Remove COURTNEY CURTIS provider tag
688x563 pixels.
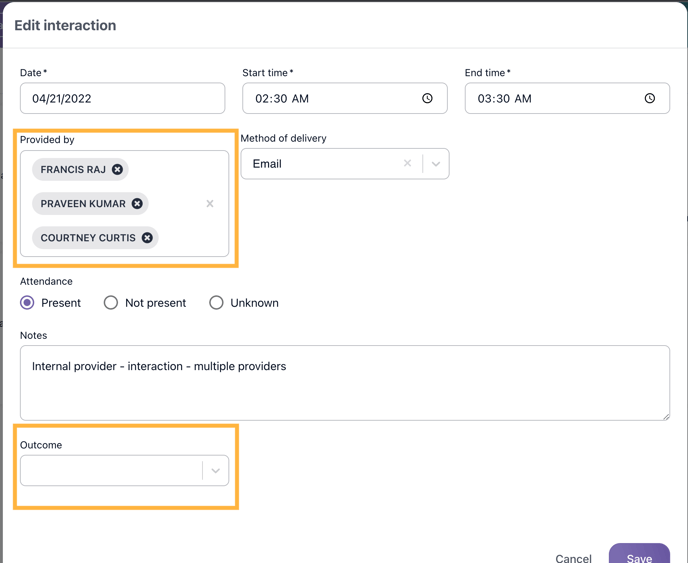pos(147,238)
